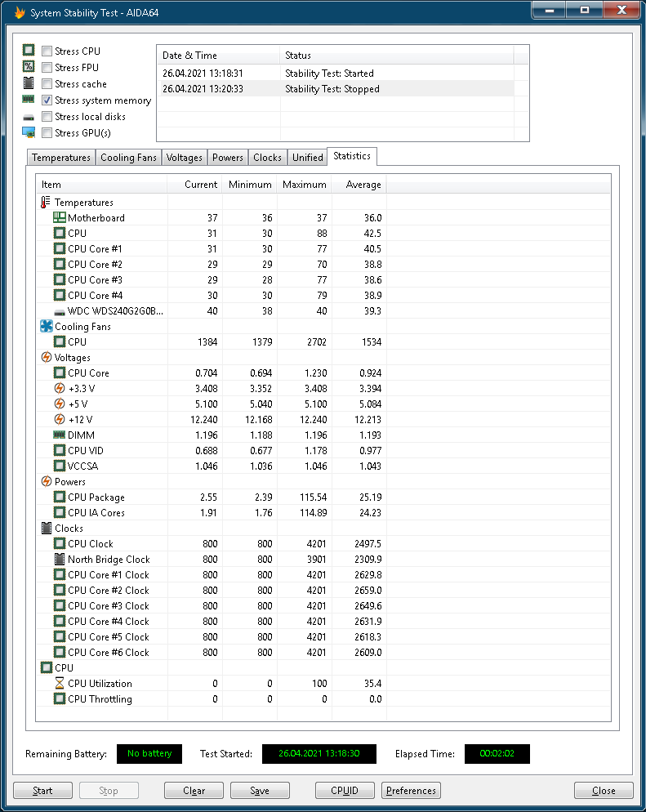
Task: Click the +12 V voltage icon
Action: click(x=59, y=420)
